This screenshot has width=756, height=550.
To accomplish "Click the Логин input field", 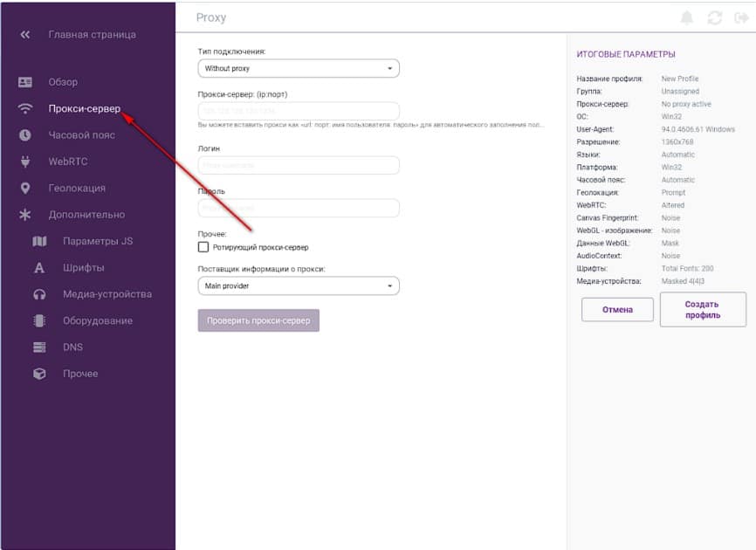I will 299,165.
